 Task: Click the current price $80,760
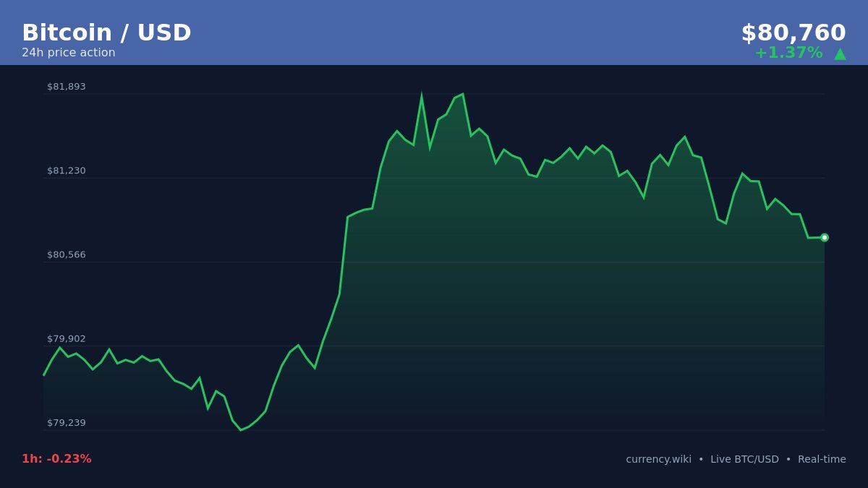793,33
